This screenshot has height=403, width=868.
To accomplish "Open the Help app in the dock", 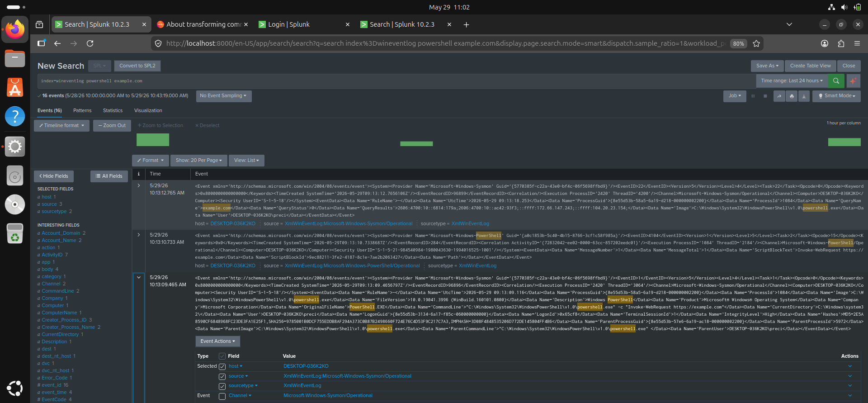I will [15, 116].
